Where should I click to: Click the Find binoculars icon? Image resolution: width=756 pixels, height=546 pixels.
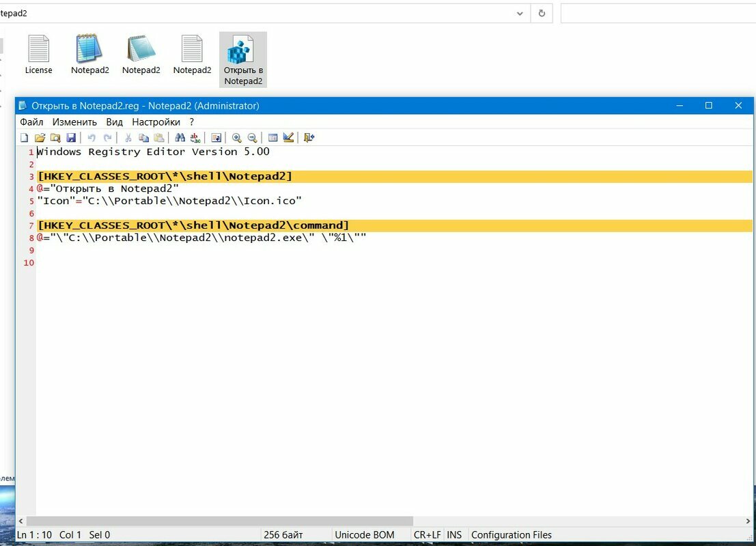(180, 138)
